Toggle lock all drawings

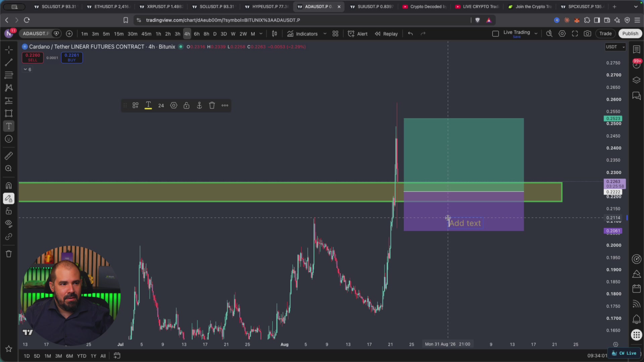pyautogui.click(x=9, y=211)
